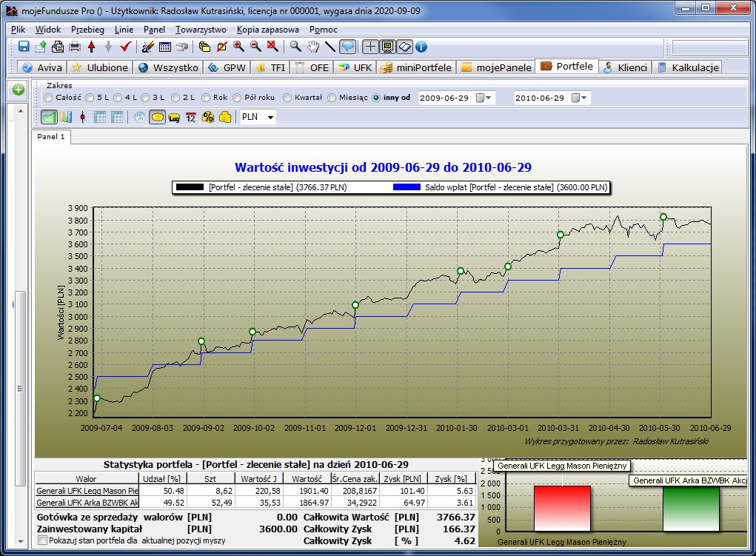Click the red Legg Mason bar
Viewport: 756px width, 556px height.
pyautogui.click(x=561, y=507)
